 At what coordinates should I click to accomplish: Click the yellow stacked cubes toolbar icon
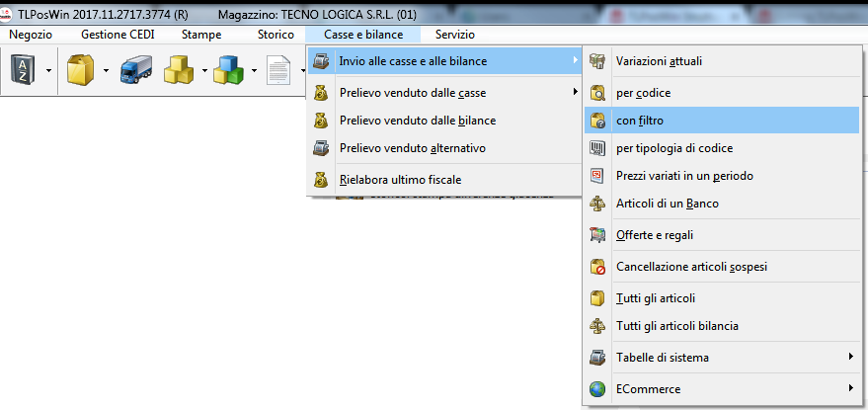click(x=179, y=70)
